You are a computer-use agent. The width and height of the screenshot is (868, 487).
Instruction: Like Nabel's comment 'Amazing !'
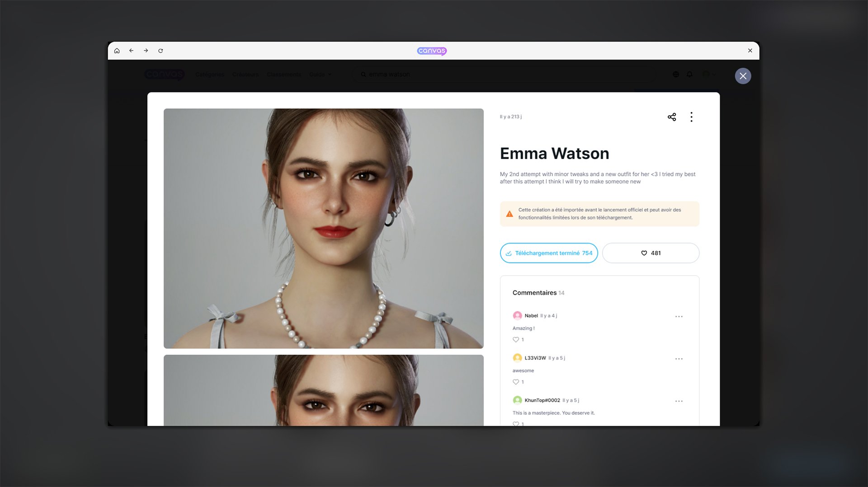(x=516, y=340)
